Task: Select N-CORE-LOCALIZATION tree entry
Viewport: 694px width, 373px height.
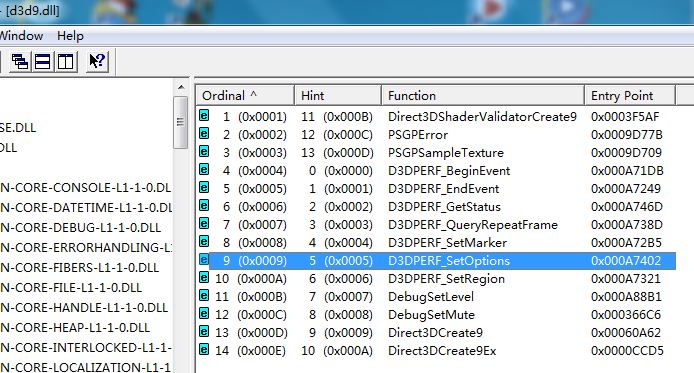Action: [85, 367]
